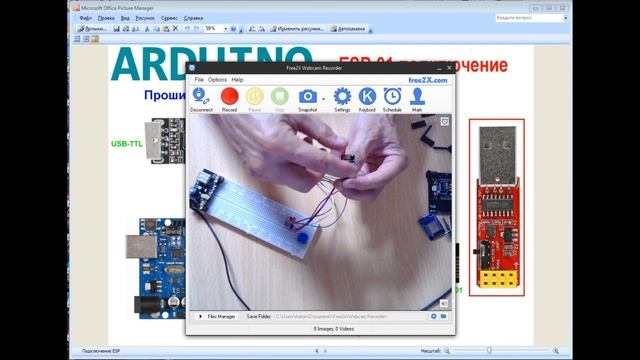Open save folder with the blue folder icon
Viewport: 640px width, 360px height.
pos(443,316)
